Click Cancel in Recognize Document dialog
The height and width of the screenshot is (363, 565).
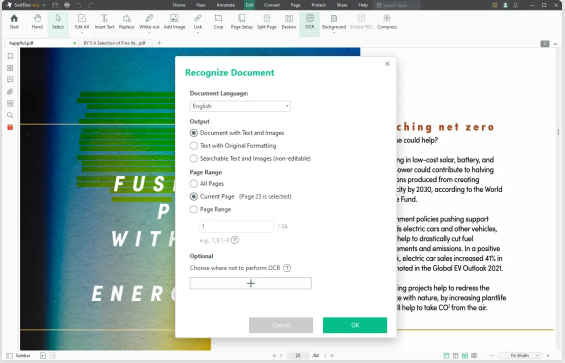click(x=281, y=325)
